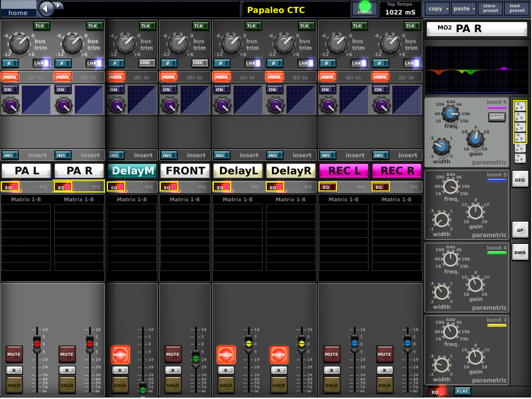Select the DelayR channel label
Image resolution: width=532 pixels, height=399 pixels.
click(291, 171)
